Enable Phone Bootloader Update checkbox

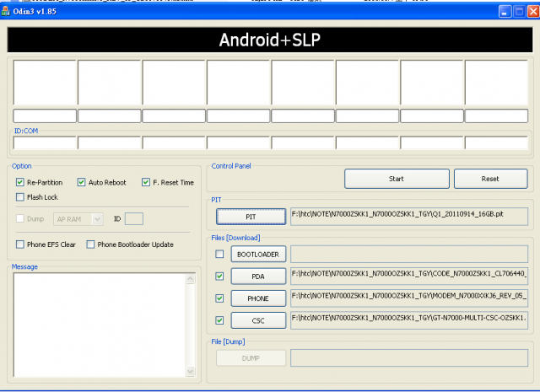point(90,244)
